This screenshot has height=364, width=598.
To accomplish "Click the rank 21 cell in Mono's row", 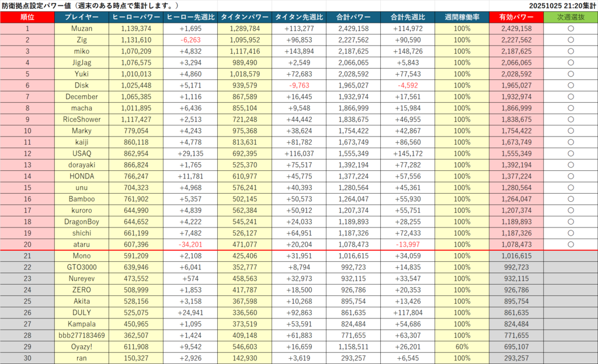I will [27, 256].
